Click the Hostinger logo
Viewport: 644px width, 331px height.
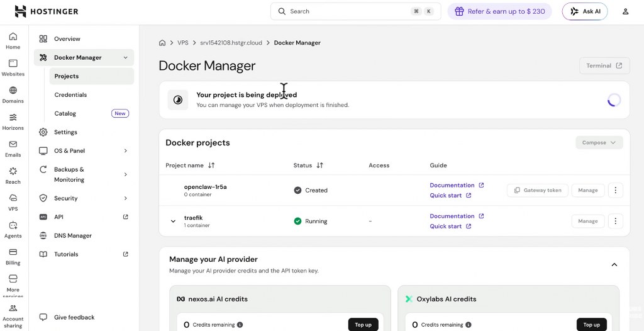(47, 11)
